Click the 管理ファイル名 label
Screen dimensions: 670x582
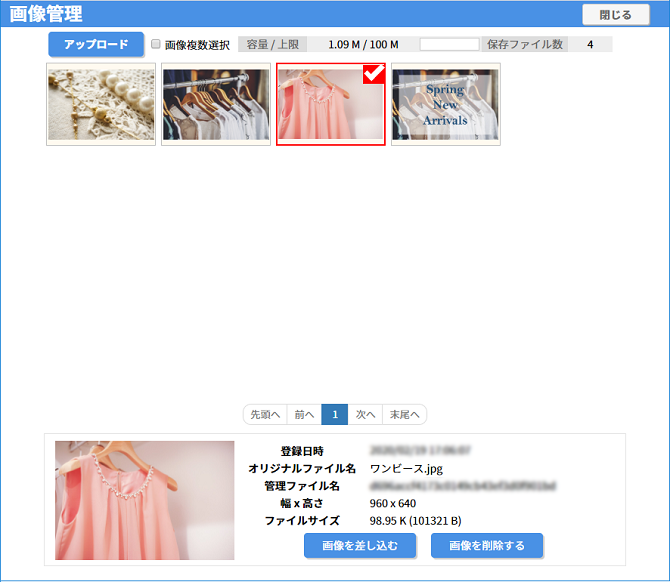click(302, 486)
